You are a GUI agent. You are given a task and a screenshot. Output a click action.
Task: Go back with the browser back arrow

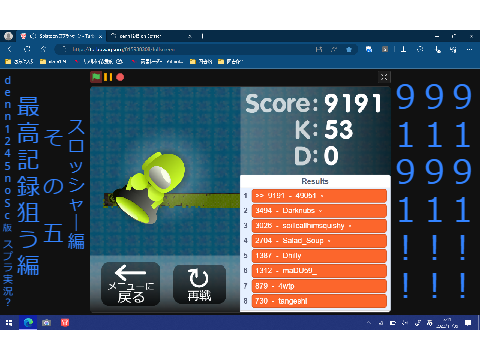9,49
